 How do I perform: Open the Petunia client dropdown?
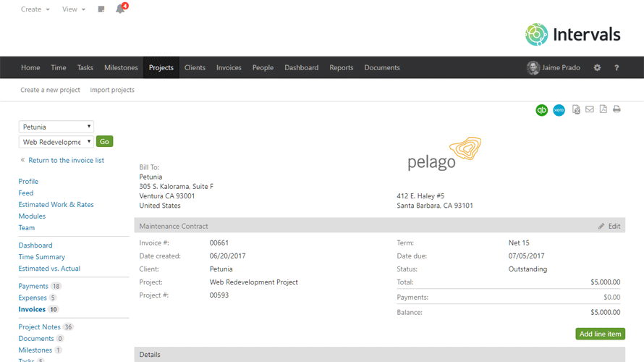tap(56, 127)
